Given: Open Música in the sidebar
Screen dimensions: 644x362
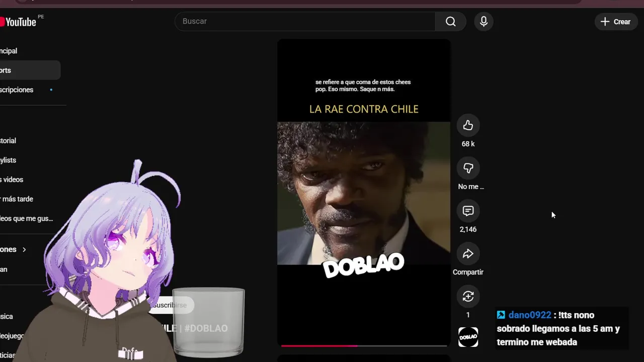Looking at the screenshot, I should tap(7, 316).
